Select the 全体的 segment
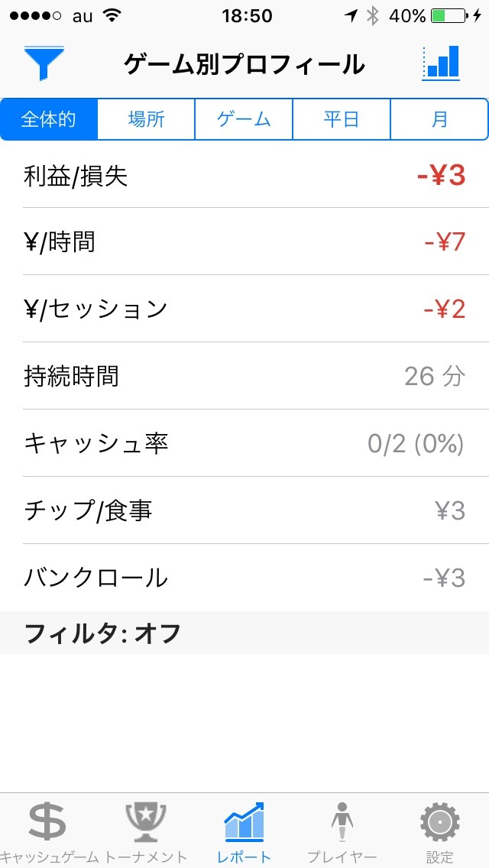Screen dimensions: 489x868 click(x=49, y=119)
